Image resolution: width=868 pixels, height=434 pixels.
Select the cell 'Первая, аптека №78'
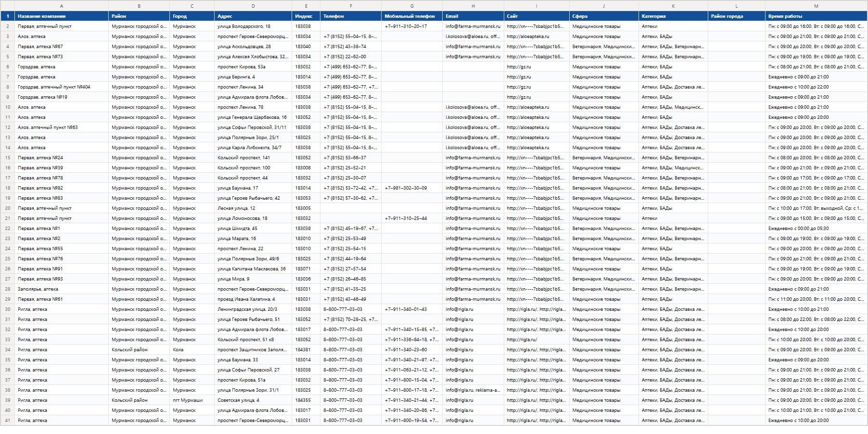[62, 178]
